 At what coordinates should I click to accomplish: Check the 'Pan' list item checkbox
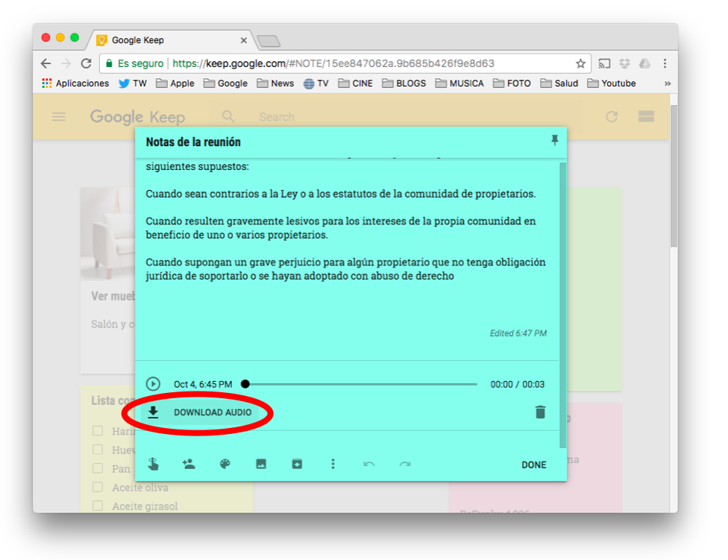tap(98, 468)
